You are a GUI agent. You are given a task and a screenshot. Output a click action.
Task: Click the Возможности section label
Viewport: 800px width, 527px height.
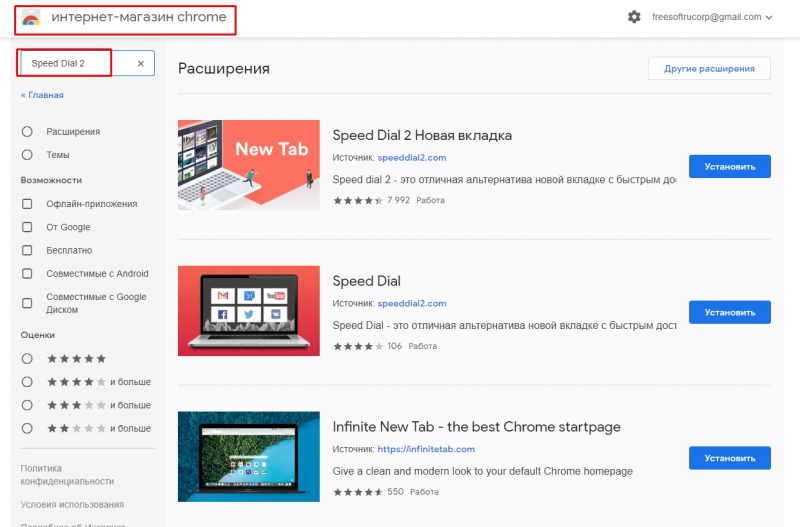(51, 180)
